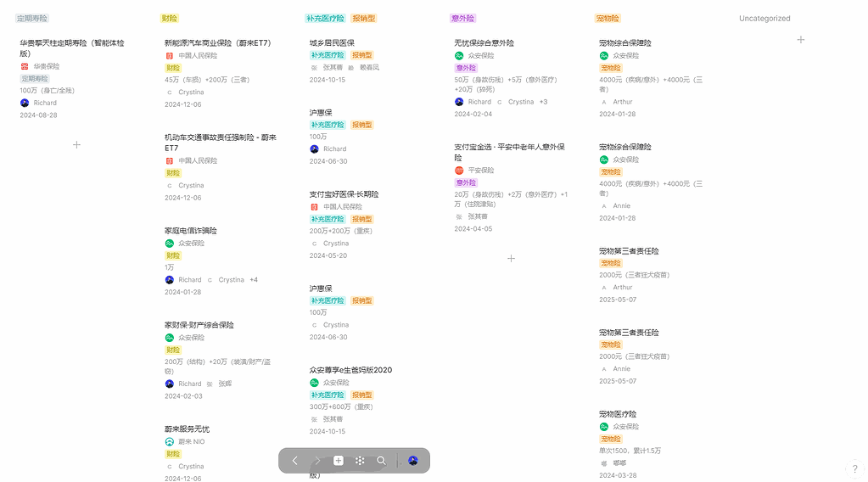868x482 pixels.
Task: Open Crystina's 沪惠保 card title
Action: coord(321,289)
